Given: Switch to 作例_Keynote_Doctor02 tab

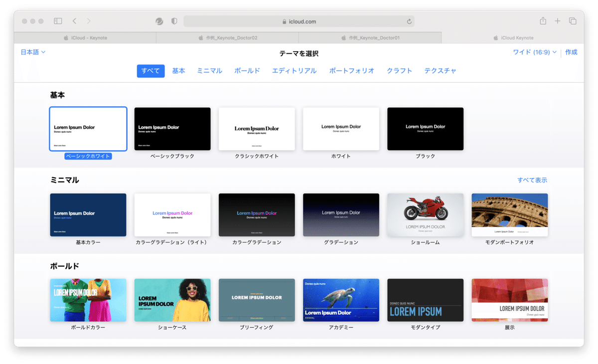Looking at the screenshot, I should (228, 38).
